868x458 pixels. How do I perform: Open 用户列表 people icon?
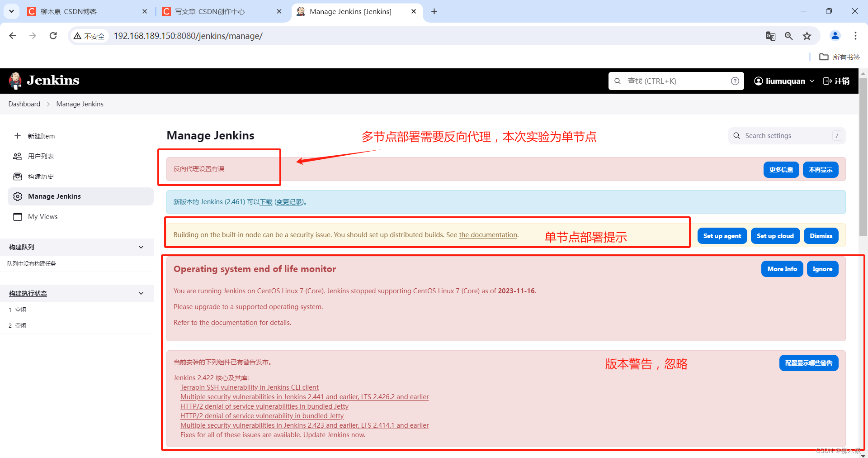coord(18,156)
